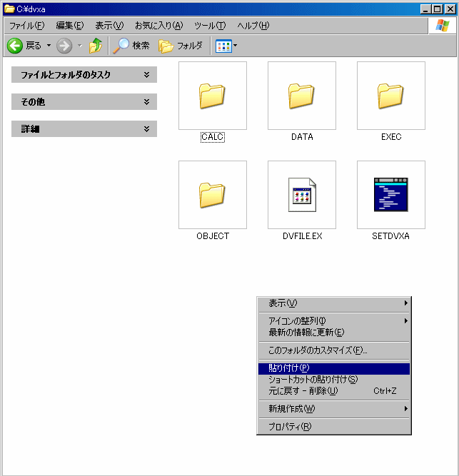Select the DATA folder icon
This screenshot has width=459, height=476.
pyautogui.click(x=301, y=96)
